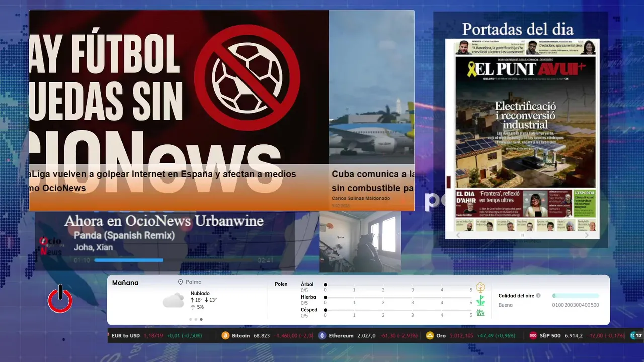Click the Portadas del dia heading
The image size is (644, 362).
pyautogui.click(x=518, y=29)
